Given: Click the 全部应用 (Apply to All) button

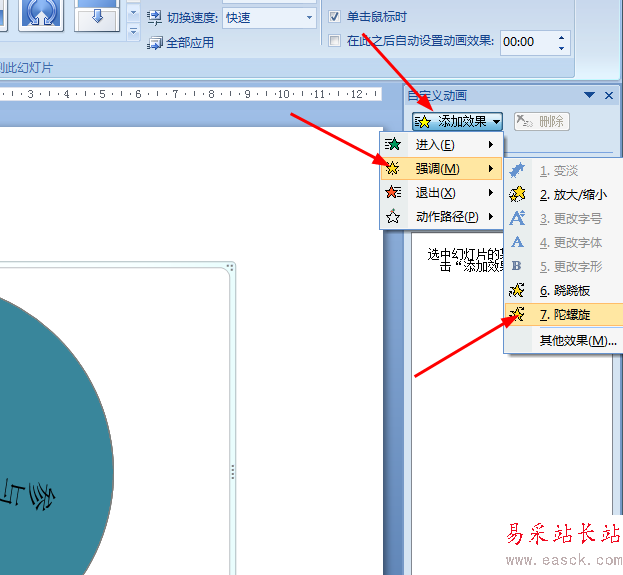Looking at the screenshot, I should coord(181,43).
